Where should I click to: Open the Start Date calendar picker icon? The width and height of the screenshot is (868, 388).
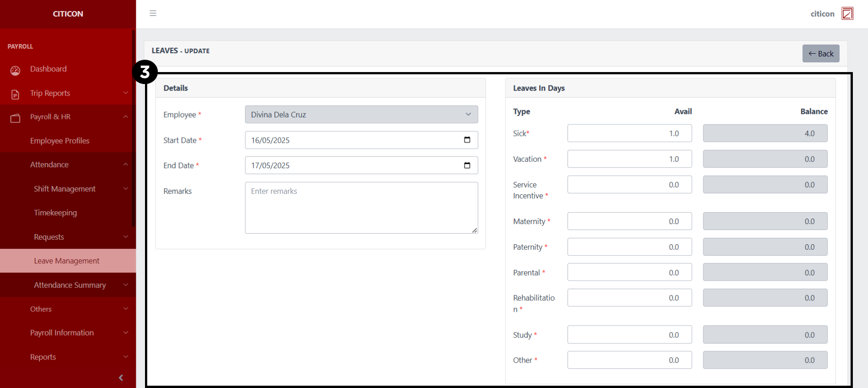coord(467,140)
